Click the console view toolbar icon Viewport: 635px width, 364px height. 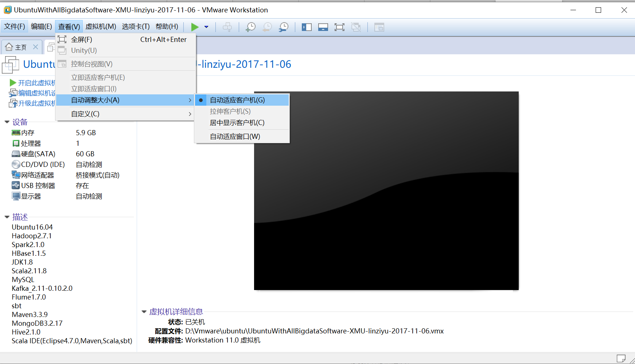coord(379,27)
